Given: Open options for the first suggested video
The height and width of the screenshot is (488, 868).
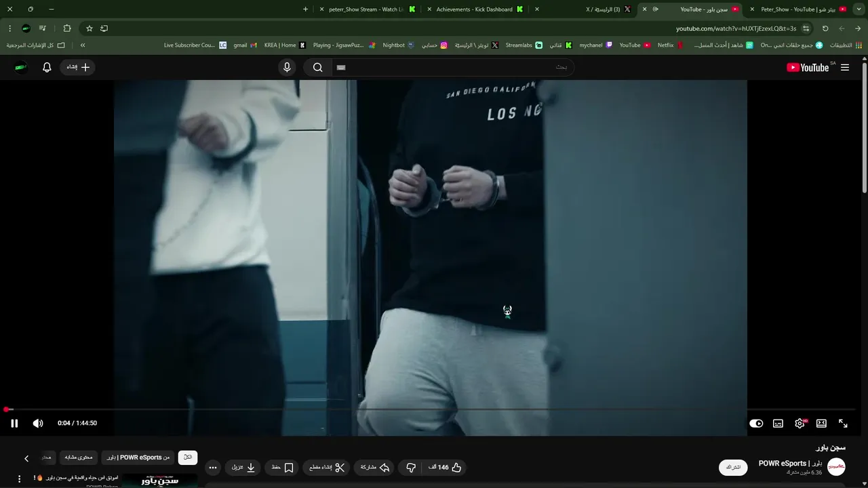Looking at the screenshot, I should click(x=19, y=479).
